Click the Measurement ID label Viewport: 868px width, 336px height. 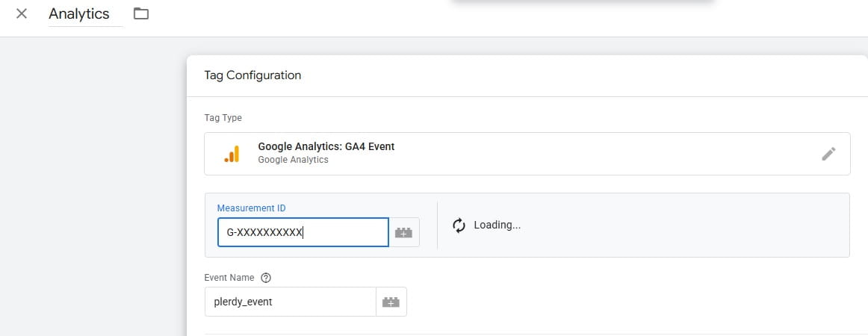251,208
